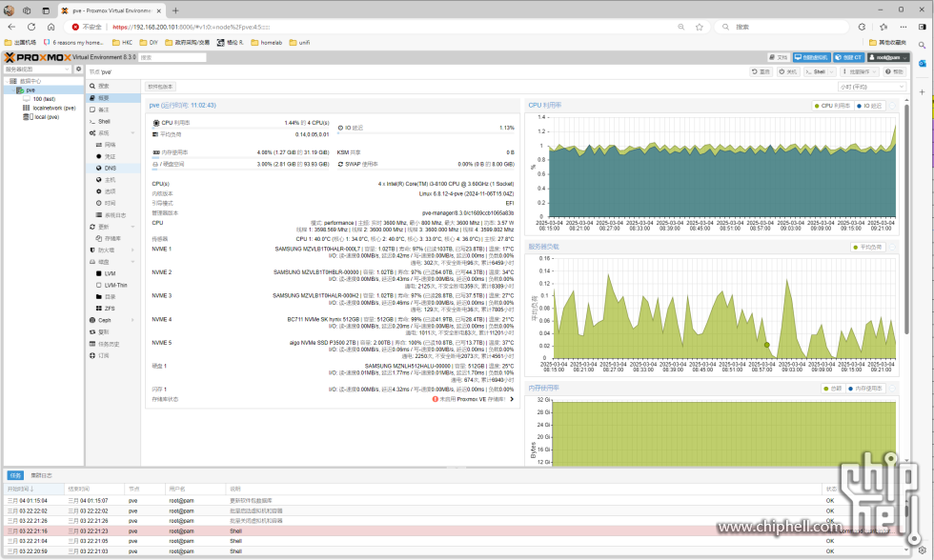
Task: Open the root@pam user menu
Action: (x=888, y=58)
